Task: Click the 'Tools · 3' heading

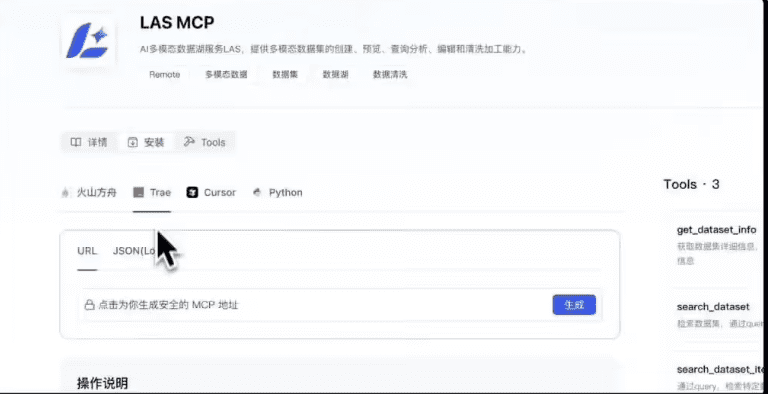Action: [692, 184]
